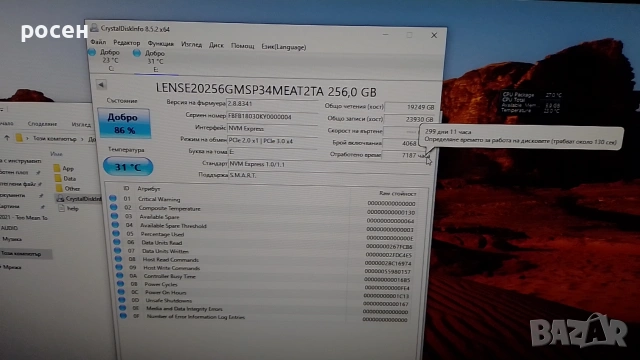Screen dimensions: 640x360
Task: Open the Диск menu
Action: (x=216, y=45)
